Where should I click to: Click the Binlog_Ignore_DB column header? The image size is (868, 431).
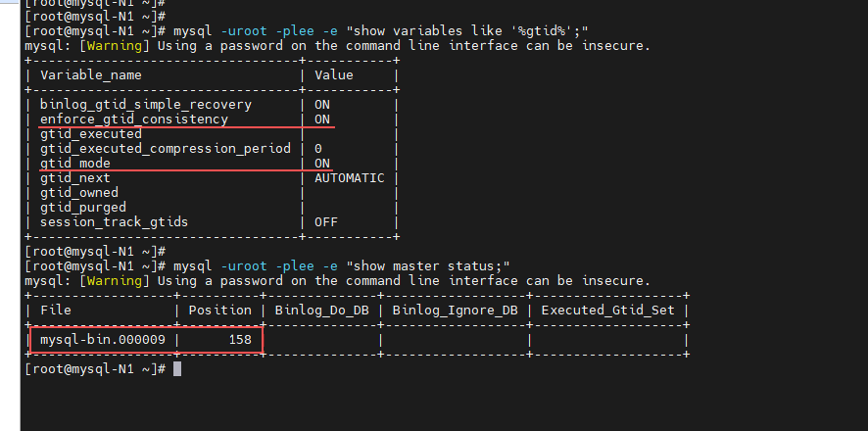pos(455,311)
